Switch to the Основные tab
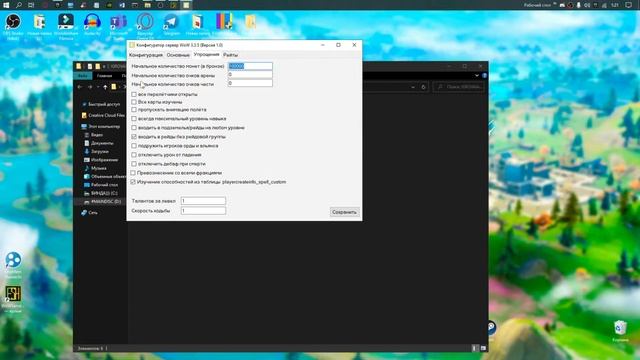 [178, 55]
